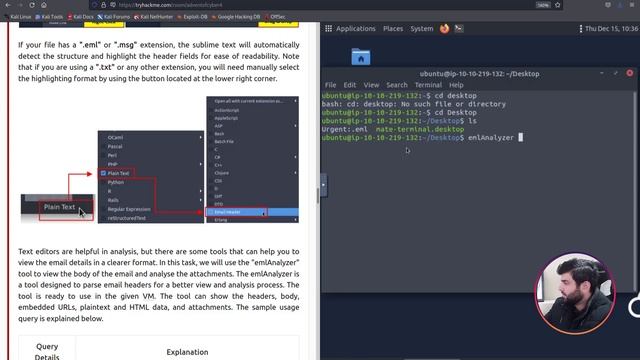Click the Applications grid icon
Viewport: 640px width, 360px height.
(x=329, y=29)
